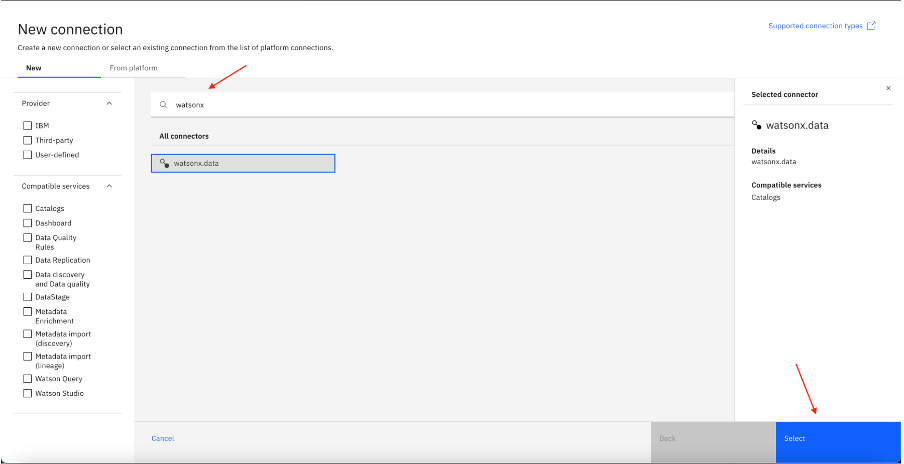The height and width of the screenshot is (464, 904).
Task: Tick the Catalogs compatible service checkbox
Action: [27, 208]
